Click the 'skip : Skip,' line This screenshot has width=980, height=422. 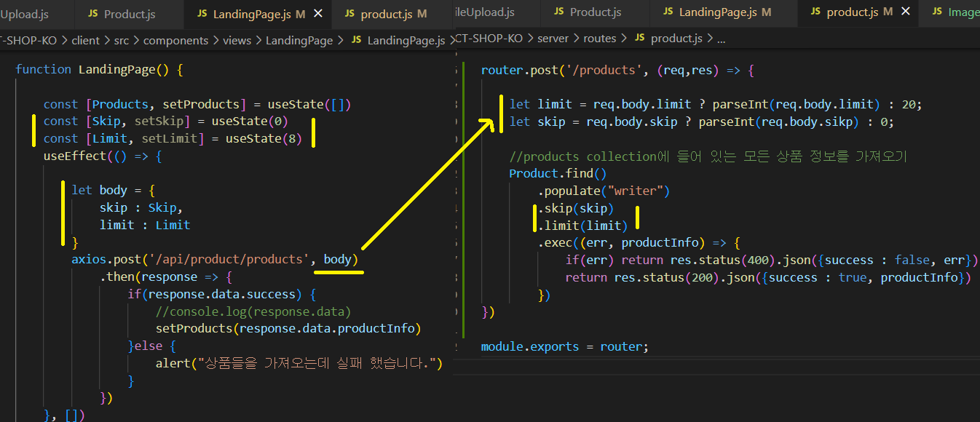point(141,207)
